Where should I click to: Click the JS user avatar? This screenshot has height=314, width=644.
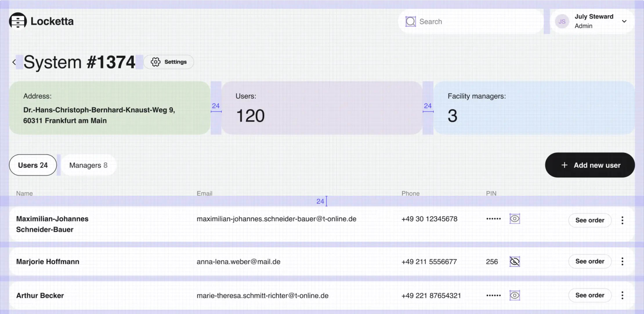[x=562, y=21]
